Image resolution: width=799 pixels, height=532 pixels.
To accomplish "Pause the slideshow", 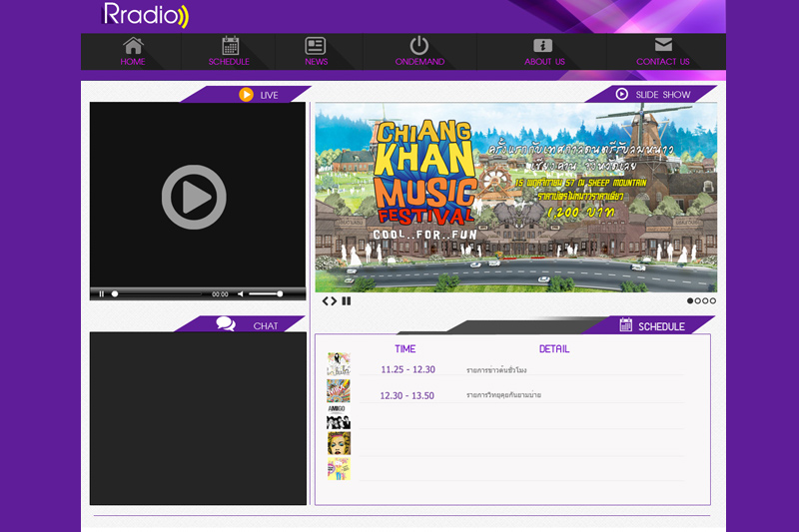I will tap(347, 301).
